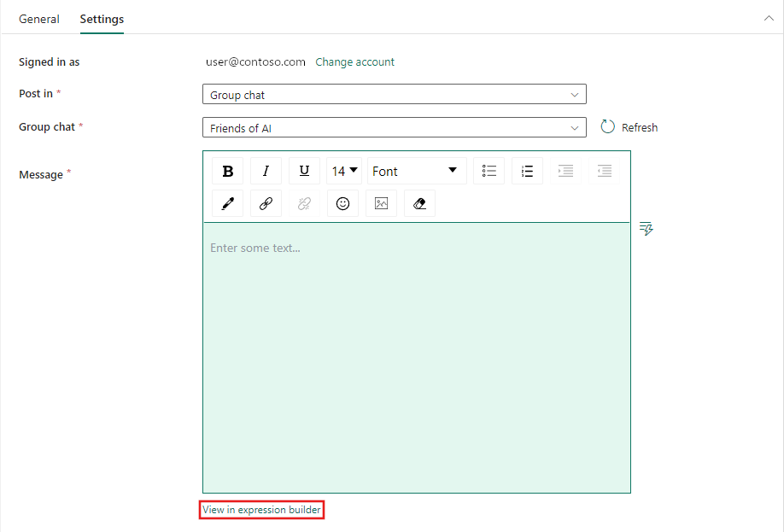
Task: Click the Change account link
Action: [x=354, y=62]
